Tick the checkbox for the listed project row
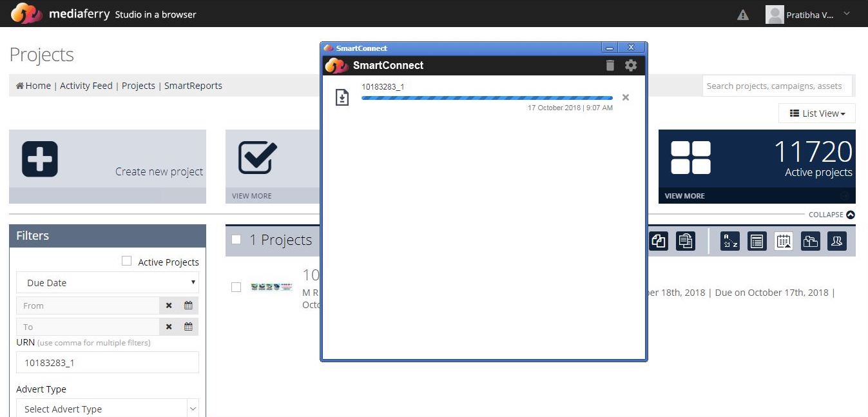 click(236, 287)
